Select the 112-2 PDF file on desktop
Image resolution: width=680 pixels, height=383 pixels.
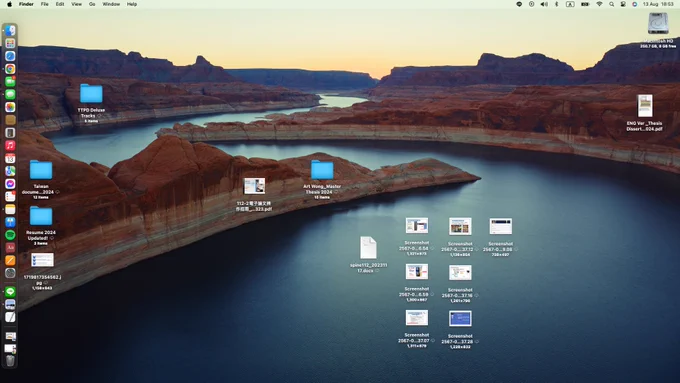click(x=255, y=186)
